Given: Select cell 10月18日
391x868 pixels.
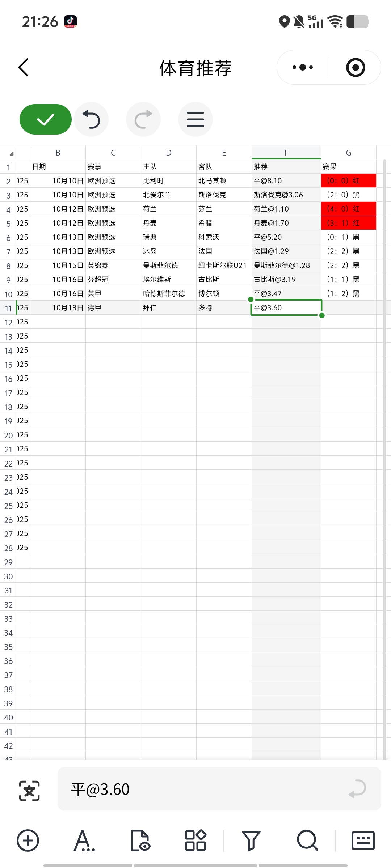Looking at the screenshot, I should coord(58,308).
